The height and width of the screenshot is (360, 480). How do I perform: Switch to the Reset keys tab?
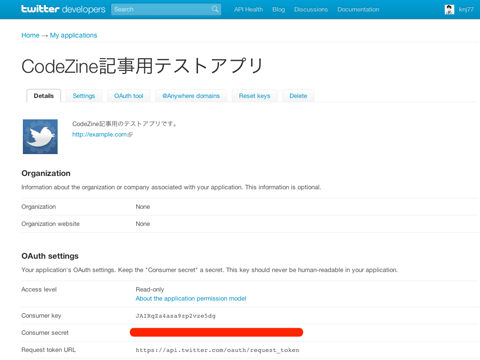[254, 96]
